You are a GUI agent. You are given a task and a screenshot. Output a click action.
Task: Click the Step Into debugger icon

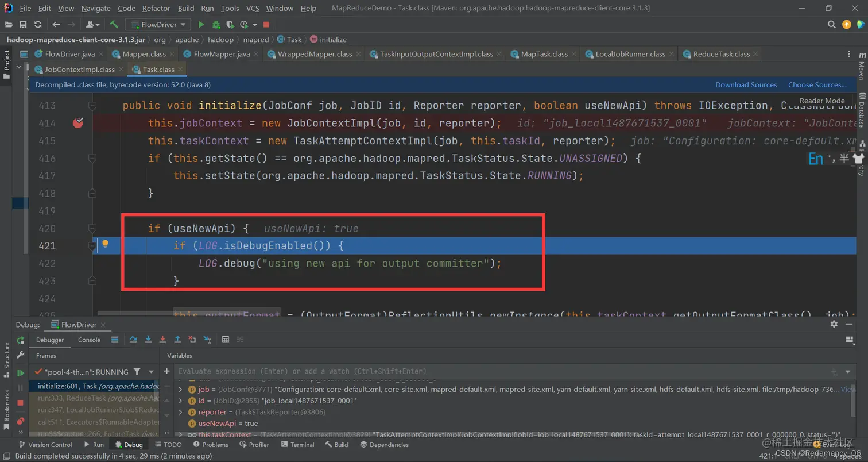[x=148, y=340]
